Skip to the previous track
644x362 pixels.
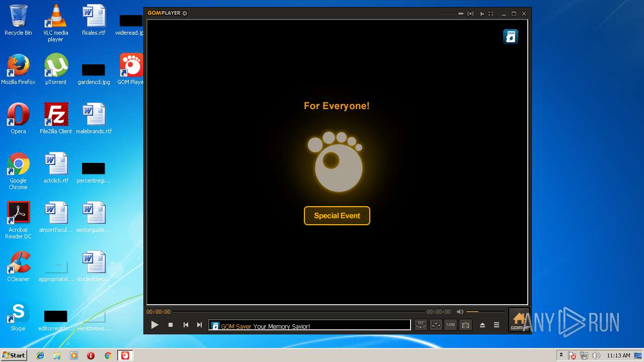click(186, 325)
